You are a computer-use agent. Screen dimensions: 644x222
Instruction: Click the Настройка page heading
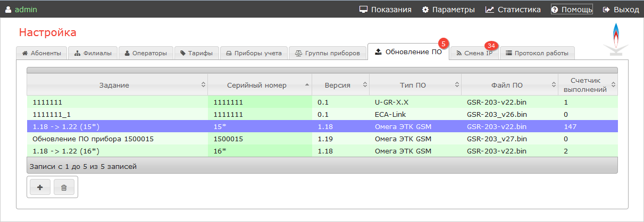pyautogui.click(x=48, y=32)
